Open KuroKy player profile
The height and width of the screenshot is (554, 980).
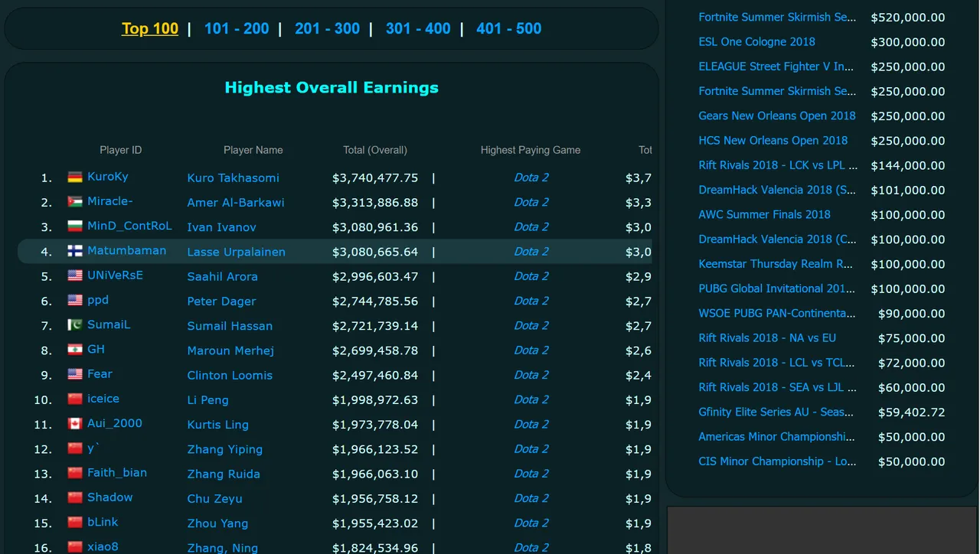click(x=108, y=177)
